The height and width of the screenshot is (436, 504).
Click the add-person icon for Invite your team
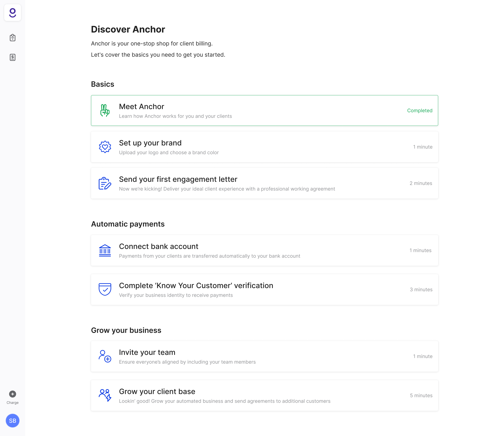[x=105, y=356]
